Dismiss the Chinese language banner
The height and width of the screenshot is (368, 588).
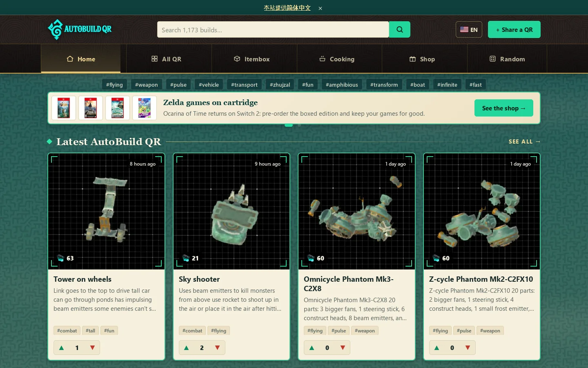point(321,8)
